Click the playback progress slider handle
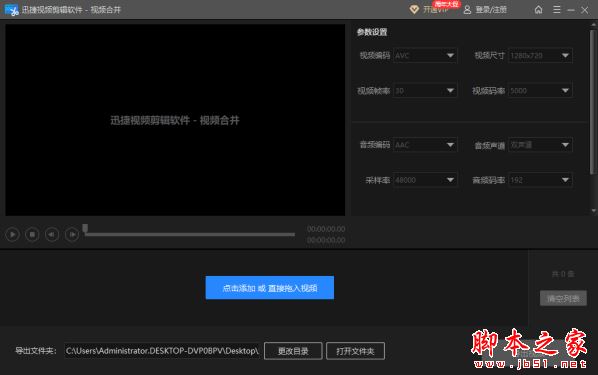 pos(85,228)
